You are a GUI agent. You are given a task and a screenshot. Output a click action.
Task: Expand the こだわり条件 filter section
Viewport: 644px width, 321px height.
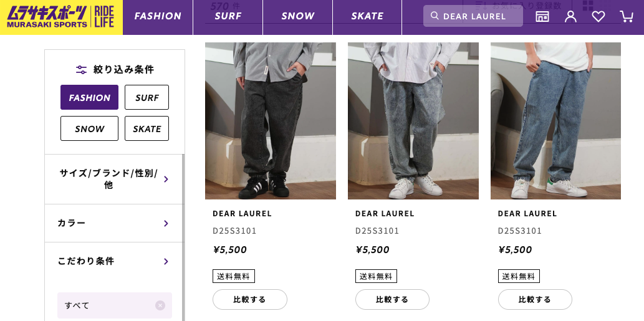114,261
